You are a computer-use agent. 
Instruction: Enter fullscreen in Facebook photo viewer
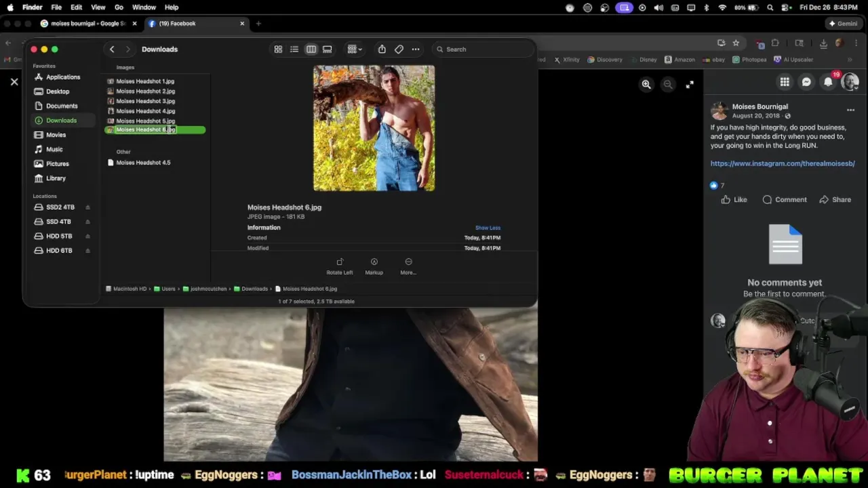(690, 85)
